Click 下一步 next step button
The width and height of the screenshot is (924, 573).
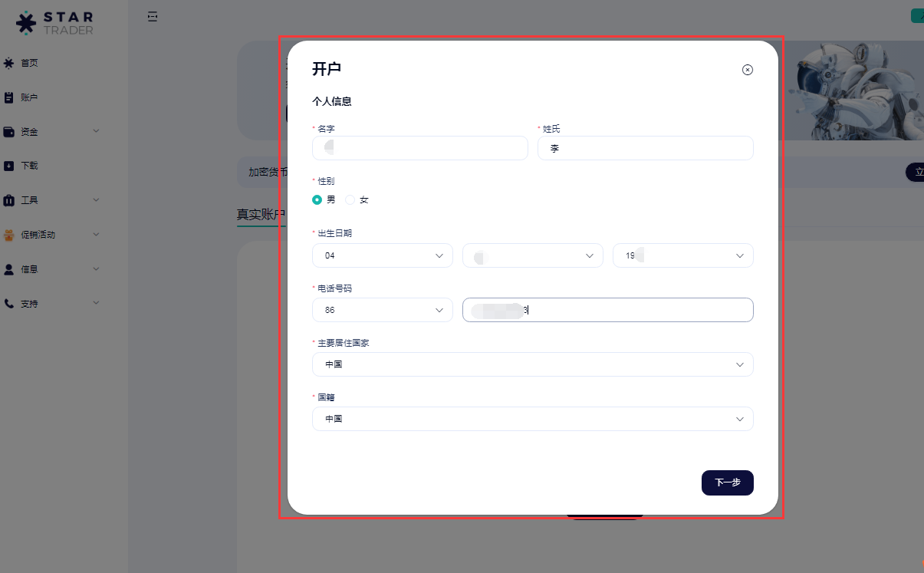728,482
